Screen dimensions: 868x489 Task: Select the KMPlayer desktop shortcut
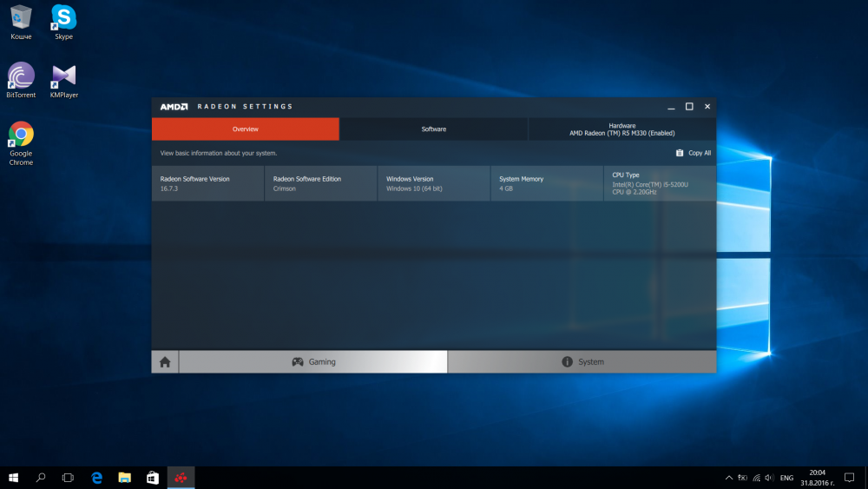click(63, 81)
